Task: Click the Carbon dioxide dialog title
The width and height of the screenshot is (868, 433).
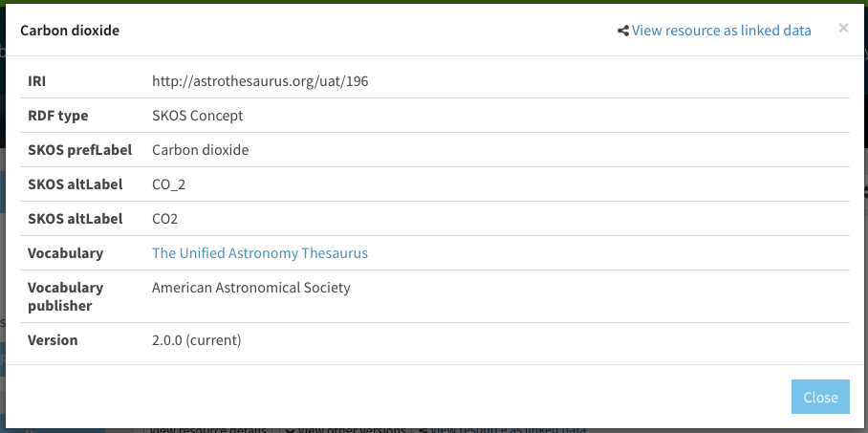Action: (x=70, y=31)
